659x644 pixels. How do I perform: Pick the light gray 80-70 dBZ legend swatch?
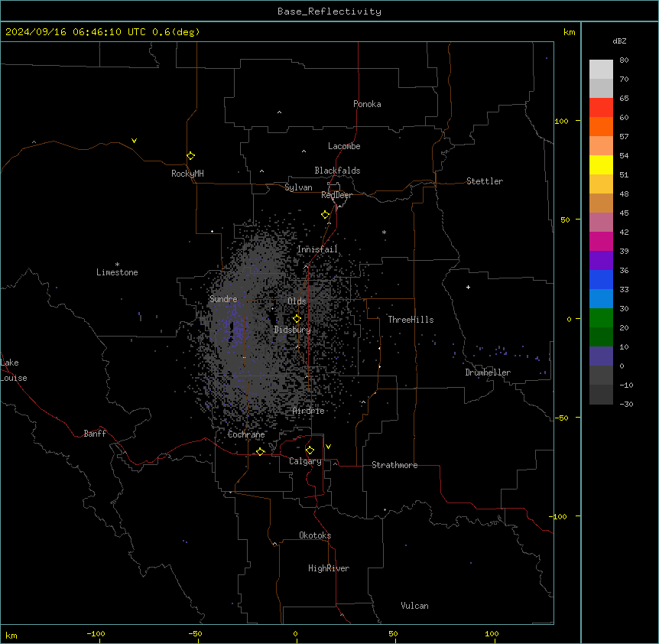point(601,70)
